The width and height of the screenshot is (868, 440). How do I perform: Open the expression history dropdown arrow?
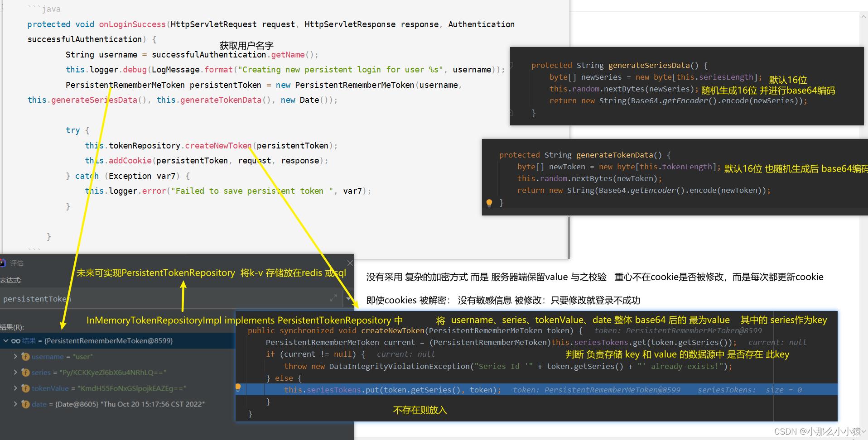click(x=348, y=298)
